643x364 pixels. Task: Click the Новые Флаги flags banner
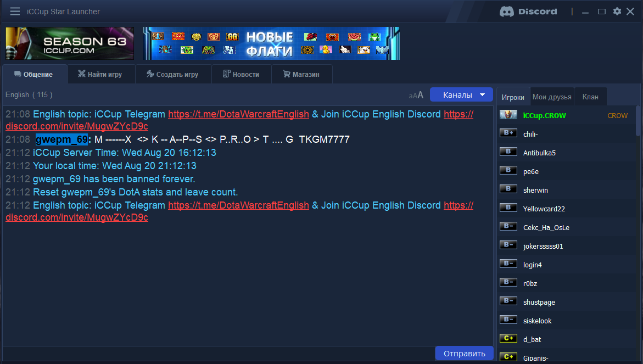tap(271, 43)
